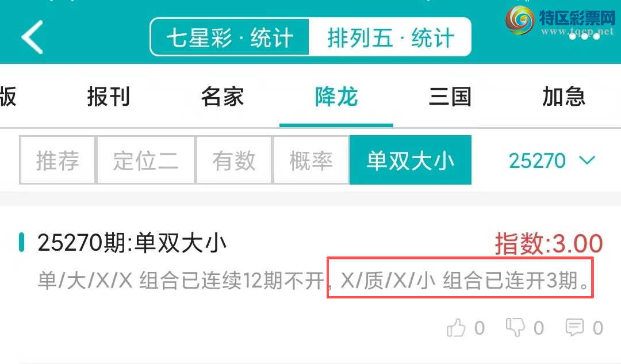The width and height of the screenshot is (621, 364).
Task: Open the 加急 tab
Action: coord(563,97)
